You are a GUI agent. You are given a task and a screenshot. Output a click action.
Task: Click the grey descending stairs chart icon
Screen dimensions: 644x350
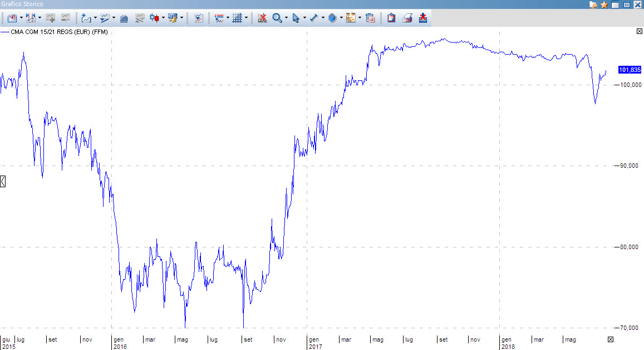pyautogui.click(x=140, y=18)
